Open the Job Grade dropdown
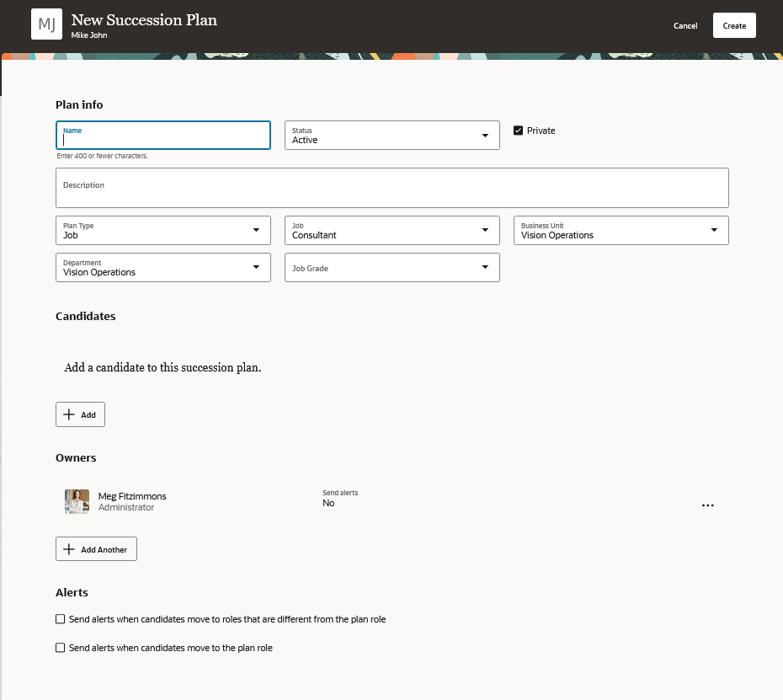 (392, 267)
